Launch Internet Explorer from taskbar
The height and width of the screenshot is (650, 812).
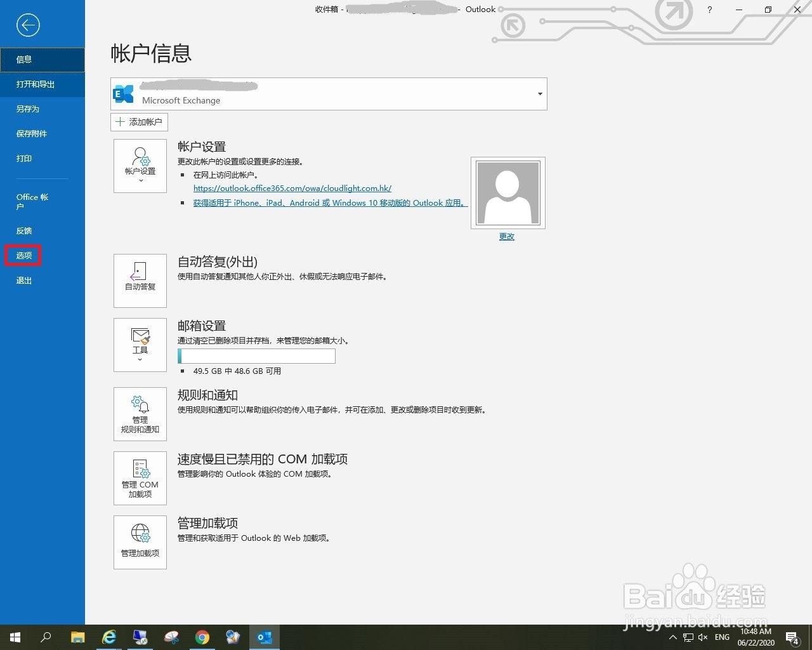109,637
